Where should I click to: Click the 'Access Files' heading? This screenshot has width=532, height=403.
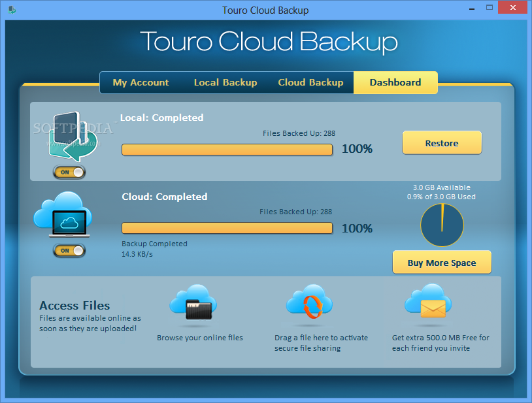click(x=75, y=306)
